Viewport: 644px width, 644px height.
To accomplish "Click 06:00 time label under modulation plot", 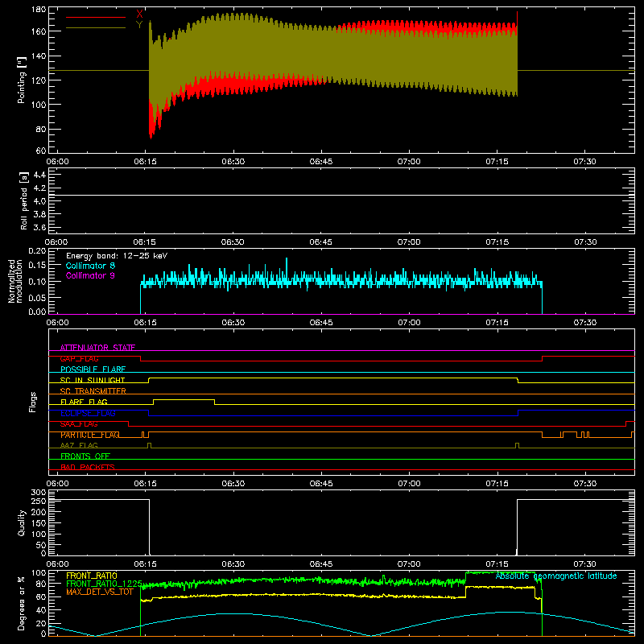I will pyautogui.click(x=57, y=323).
